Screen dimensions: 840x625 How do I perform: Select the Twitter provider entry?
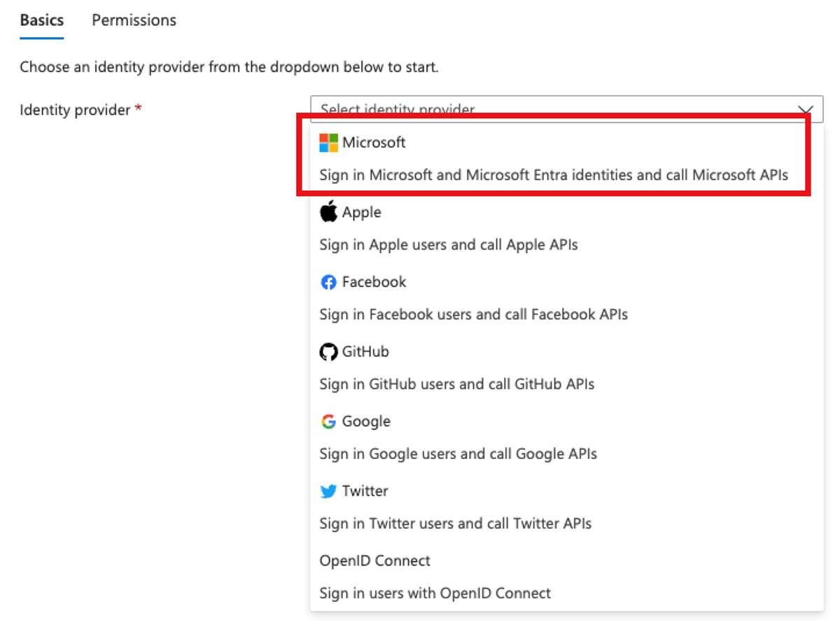[365, 491]
